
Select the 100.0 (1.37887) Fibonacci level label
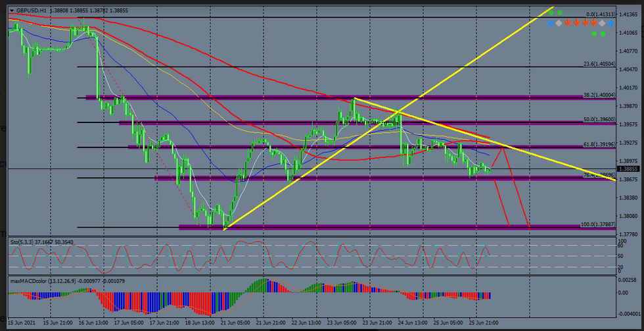(x=598, y=224)
